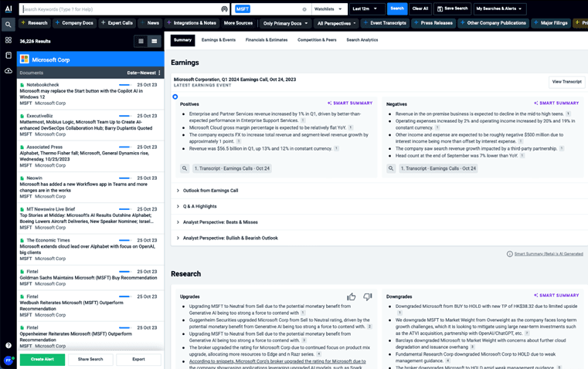
Task: Toggle the News source filter
Action: (x=150, y=23)
